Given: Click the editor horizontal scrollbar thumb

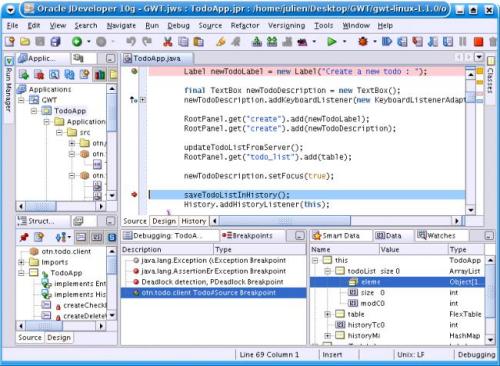Looking at the screenshot, I should tap(285, 221).
